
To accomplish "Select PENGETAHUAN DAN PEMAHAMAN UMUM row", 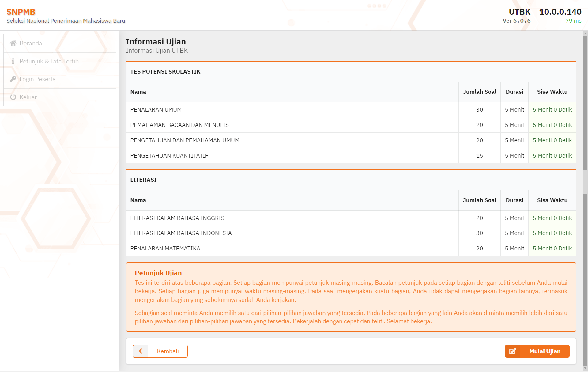I will point(351,140).
